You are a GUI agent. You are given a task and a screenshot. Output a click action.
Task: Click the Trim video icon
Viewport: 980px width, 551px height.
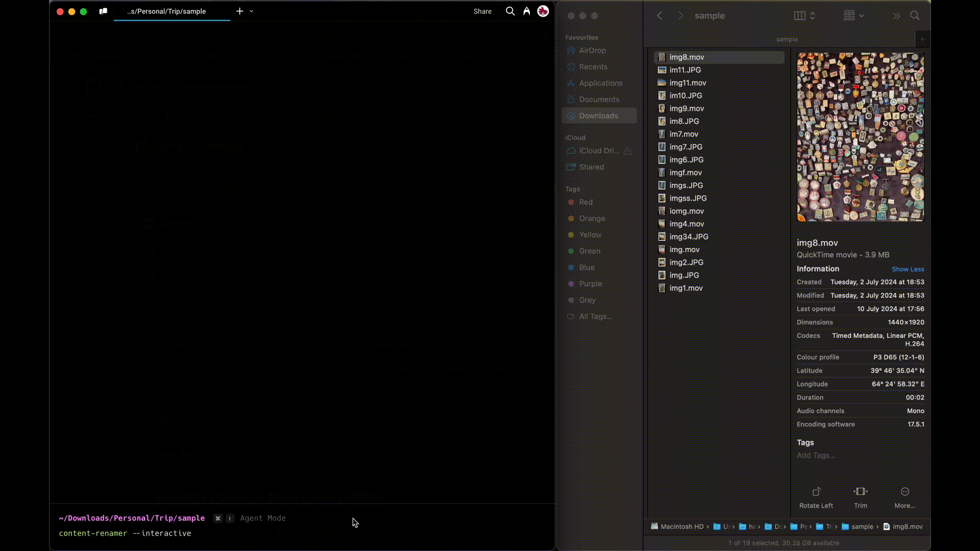coord(861,492)
